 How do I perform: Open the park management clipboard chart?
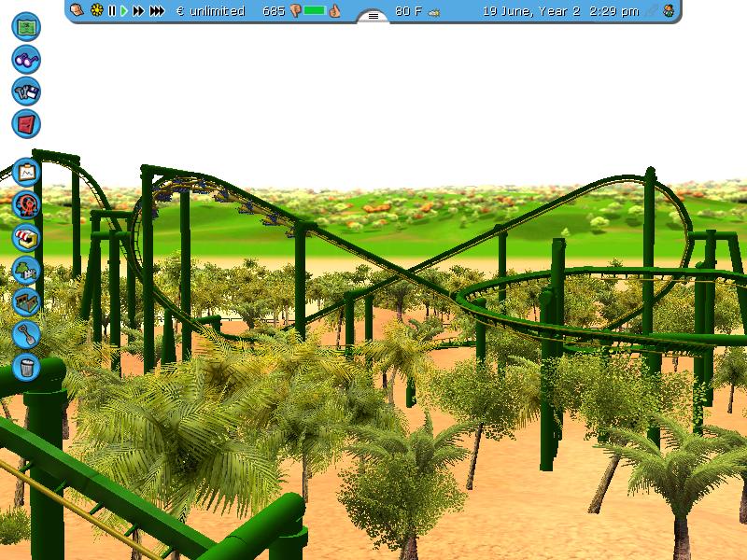[x=26, y=172]
